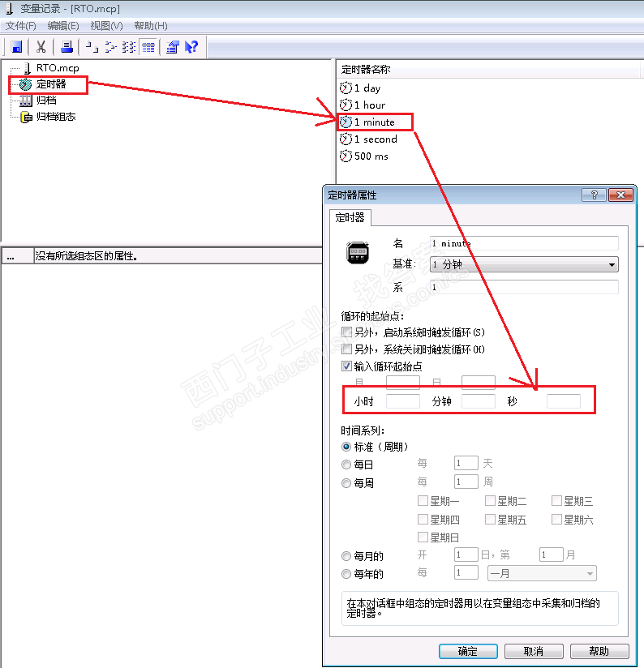Select the 定时器 tab in dialog
Image resolution: width=644 pixels, height=668 pixels.
[x=350, y=218]
